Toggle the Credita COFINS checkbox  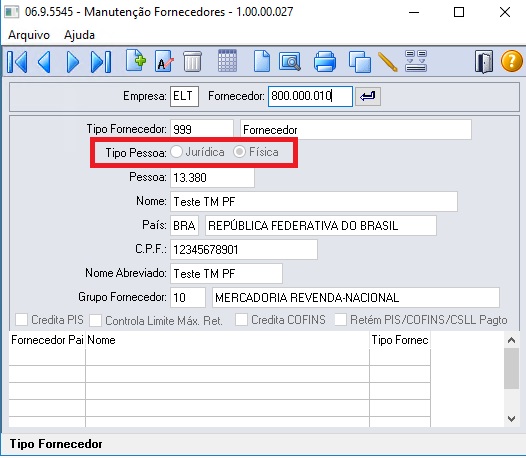(x=241, y=319)
